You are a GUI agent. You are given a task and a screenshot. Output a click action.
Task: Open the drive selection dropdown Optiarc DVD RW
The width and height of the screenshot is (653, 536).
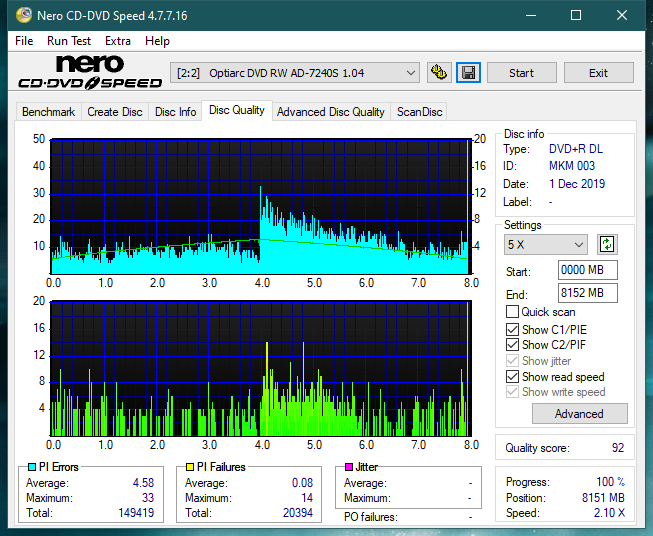294,73
